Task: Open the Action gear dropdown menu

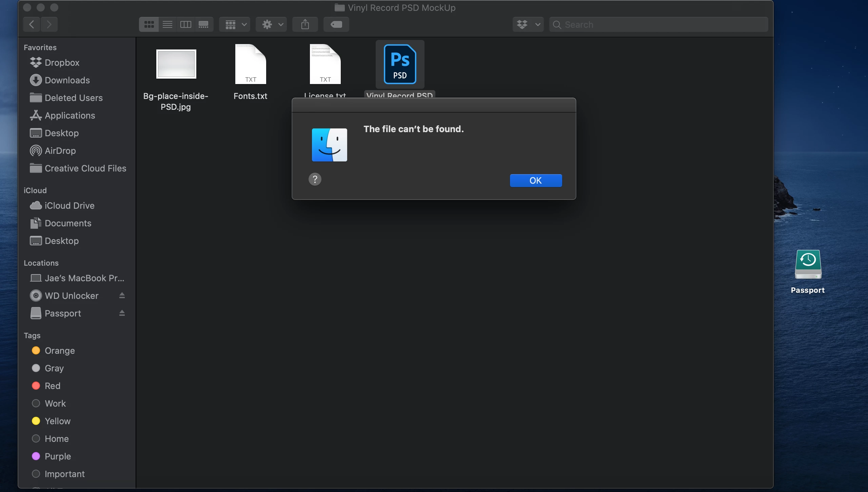Action: tap(271, 24)
